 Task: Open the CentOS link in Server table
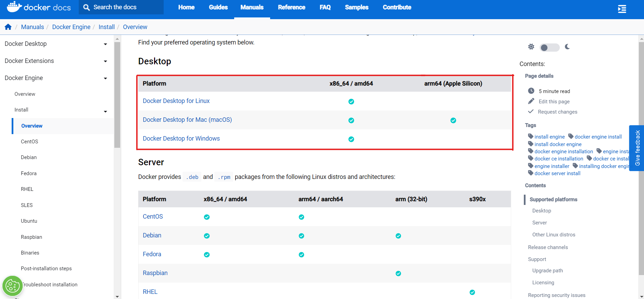pos(153,217)
